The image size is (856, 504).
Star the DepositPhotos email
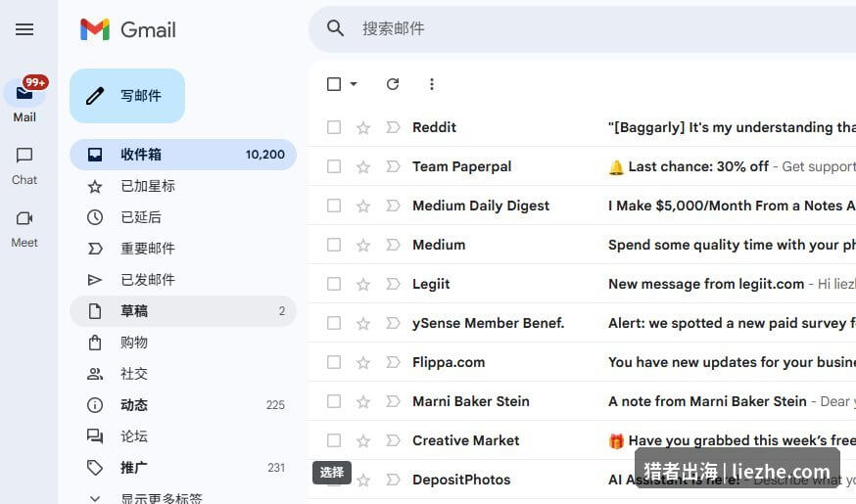(363, 480)
